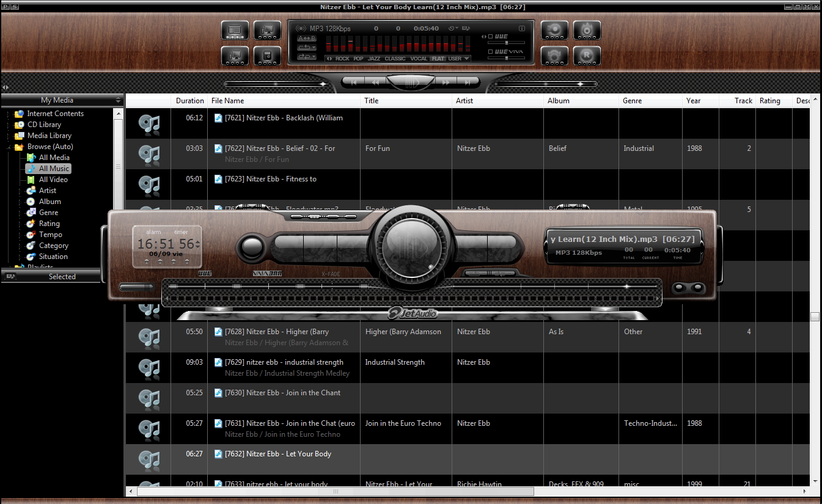This screenshot has height=504, width=822.
Task: Click the small P button in the title bar corner
Action: pos(6,7)
